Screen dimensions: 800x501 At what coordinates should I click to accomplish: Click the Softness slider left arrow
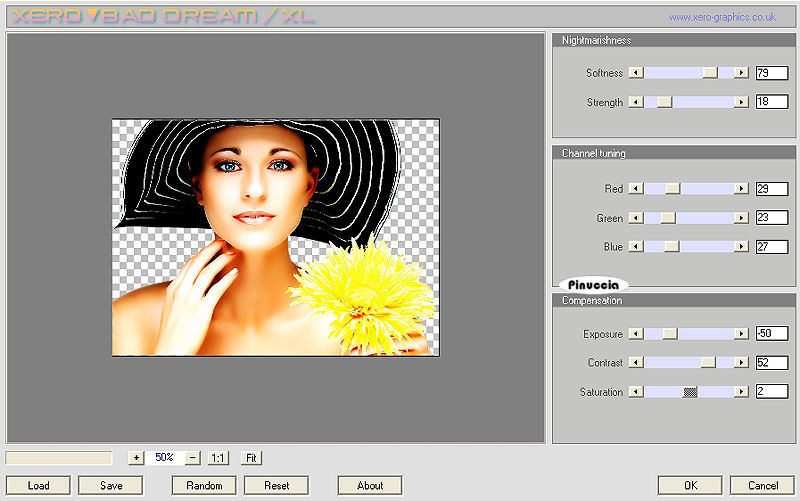pyautogui.click(x=635, y=73)
